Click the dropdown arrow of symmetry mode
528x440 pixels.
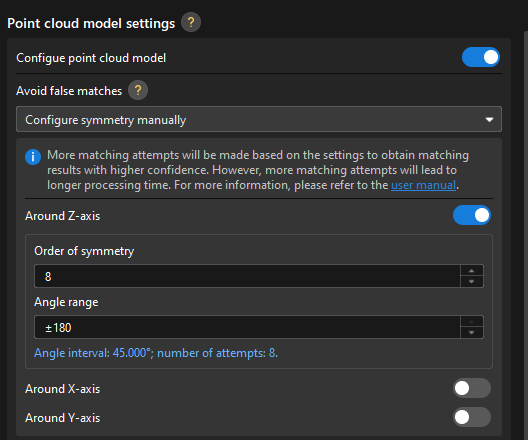pos(489,120)
